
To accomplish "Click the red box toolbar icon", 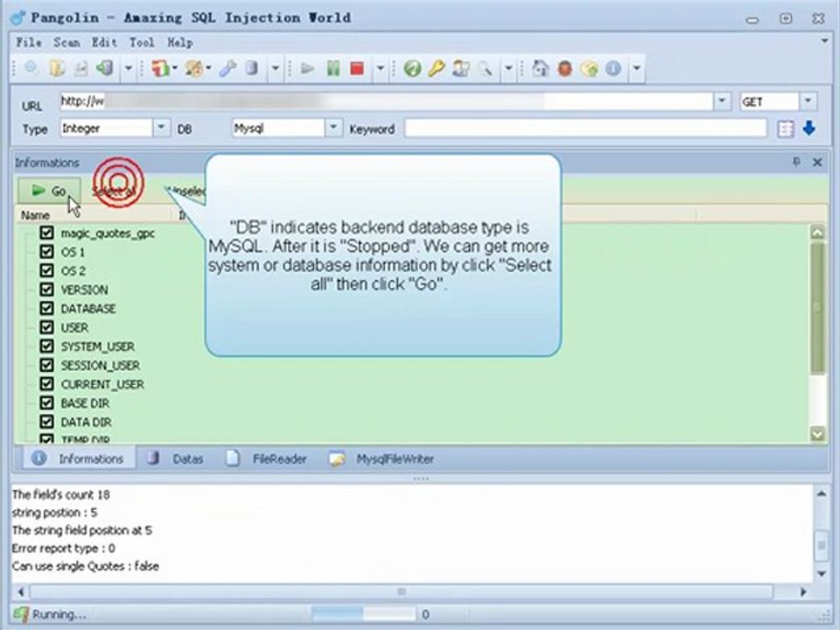I will click(159, 68).
